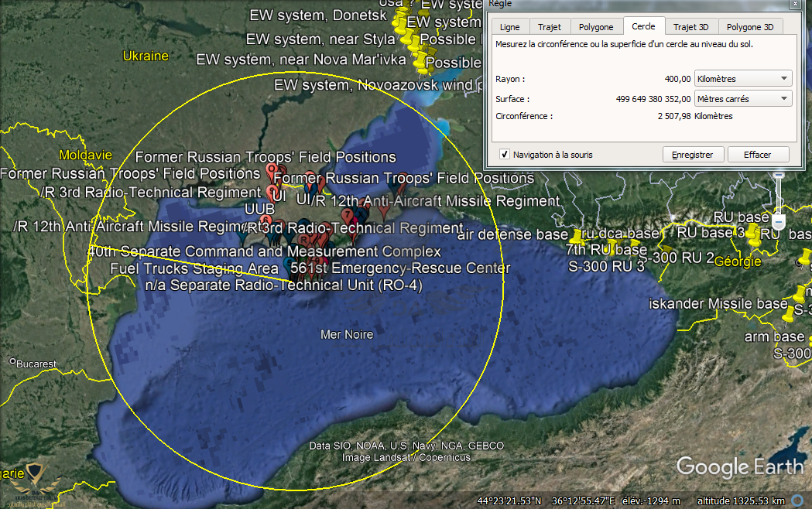Switch to the Ligne tab

pos(510,27)
